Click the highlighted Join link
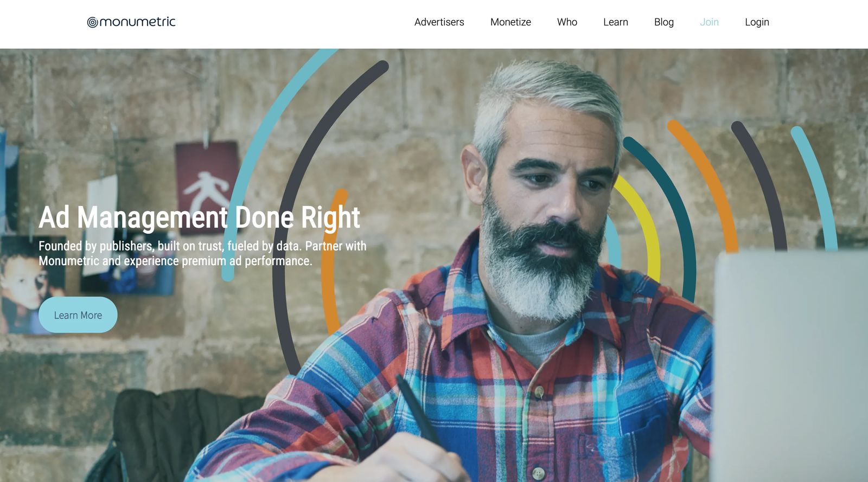The height and width of the screenshot is (482, 868). click(x=709, y=22)
